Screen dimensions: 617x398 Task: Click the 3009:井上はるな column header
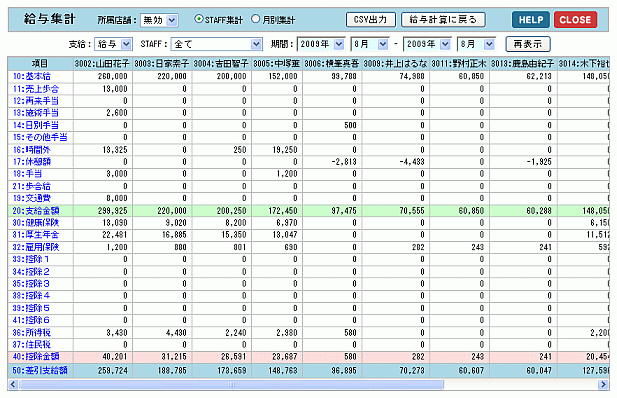[395, 63]
